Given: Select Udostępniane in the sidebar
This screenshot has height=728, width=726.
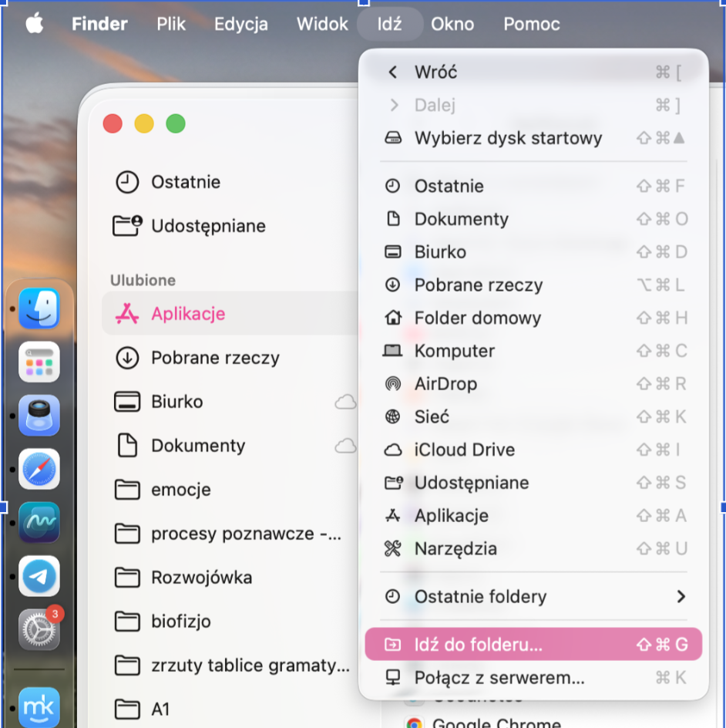Looking at the screenshot, I should tap(230, 226).
